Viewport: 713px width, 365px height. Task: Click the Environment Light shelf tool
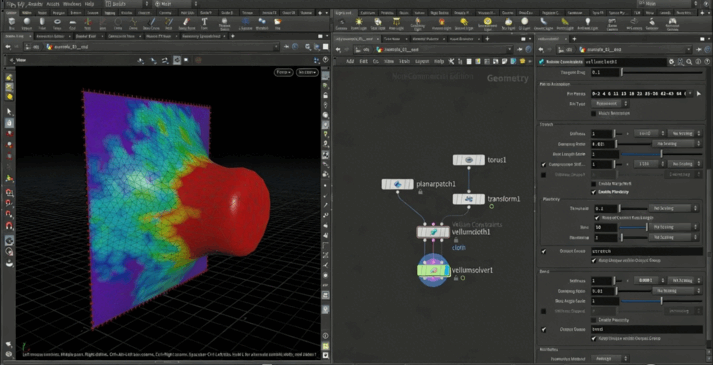pos(487,23)
